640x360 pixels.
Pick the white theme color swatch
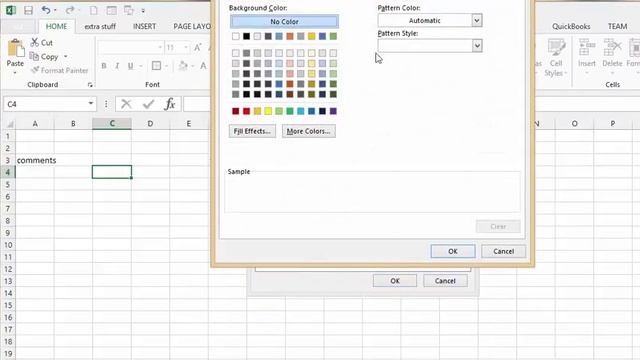pyautogui.click(x=236, y=36)
